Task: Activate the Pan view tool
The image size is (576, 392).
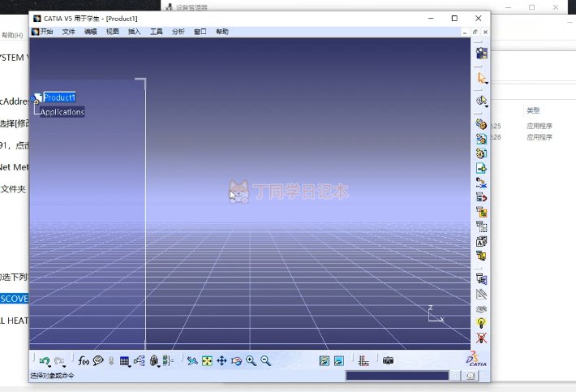Action: pos(221,361)
